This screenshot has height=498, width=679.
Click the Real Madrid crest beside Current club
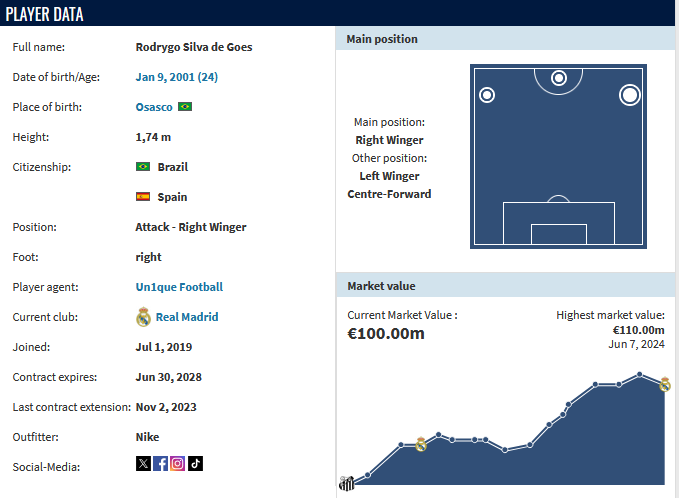coord(143,317)
